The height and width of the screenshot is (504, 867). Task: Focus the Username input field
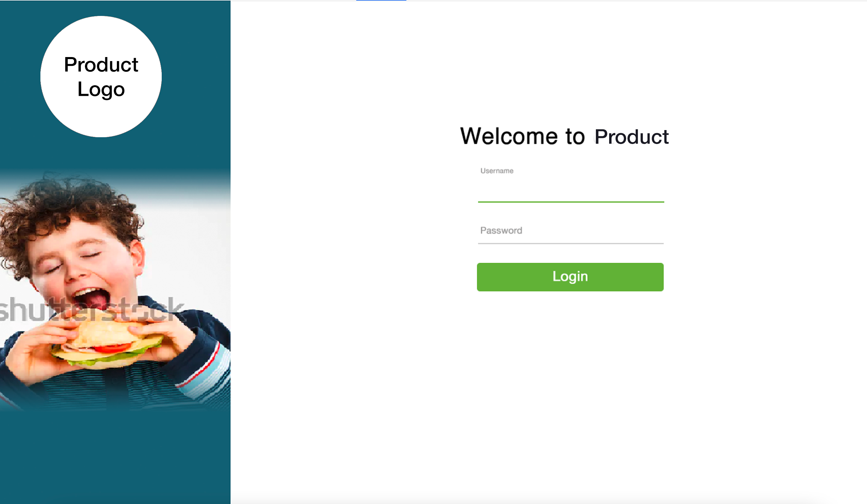(571, 189)
